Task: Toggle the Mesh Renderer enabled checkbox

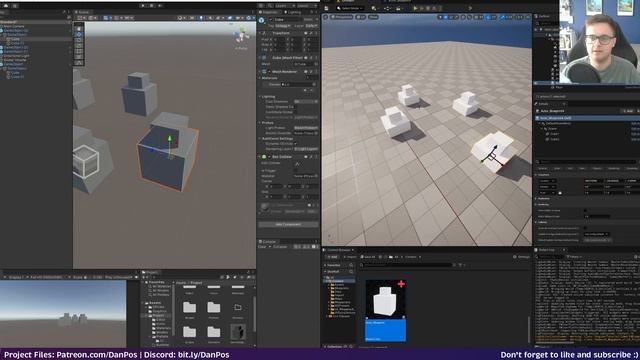Action: click(269, 71)
